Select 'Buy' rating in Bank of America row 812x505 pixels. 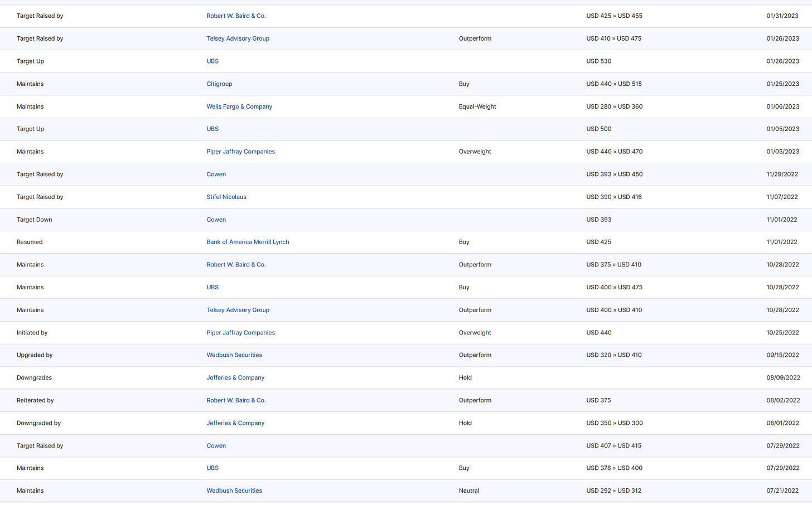464,242
